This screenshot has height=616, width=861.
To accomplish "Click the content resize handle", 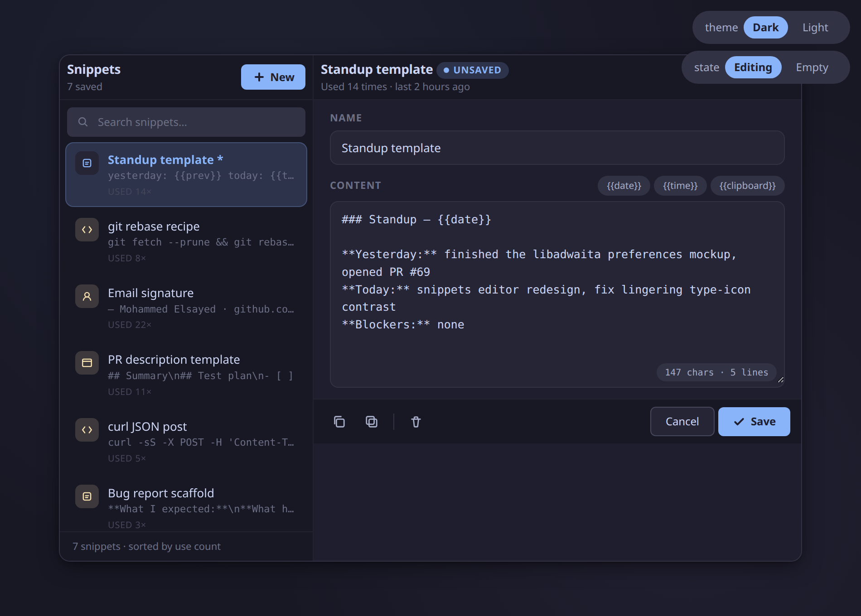I will coord(780,380).
